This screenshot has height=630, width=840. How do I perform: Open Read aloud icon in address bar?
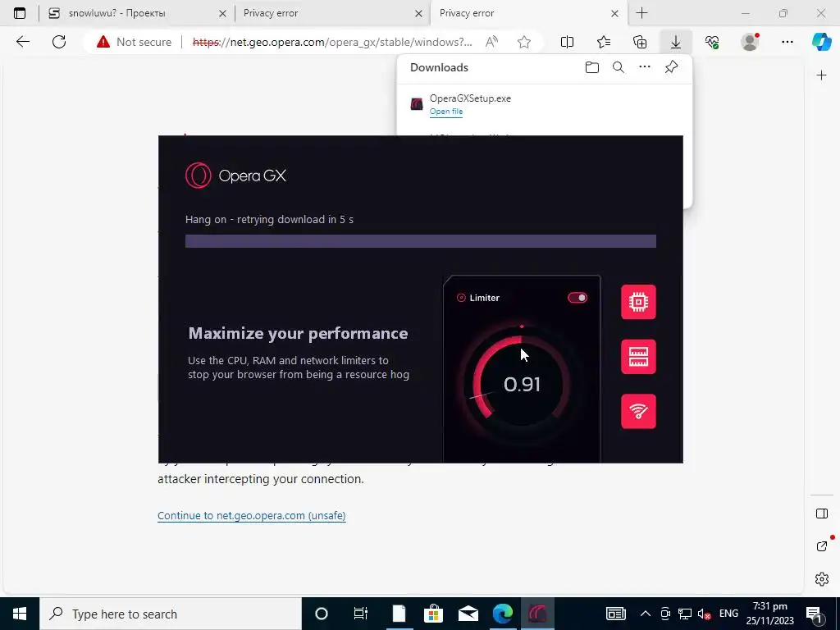[x=491, y=42]
